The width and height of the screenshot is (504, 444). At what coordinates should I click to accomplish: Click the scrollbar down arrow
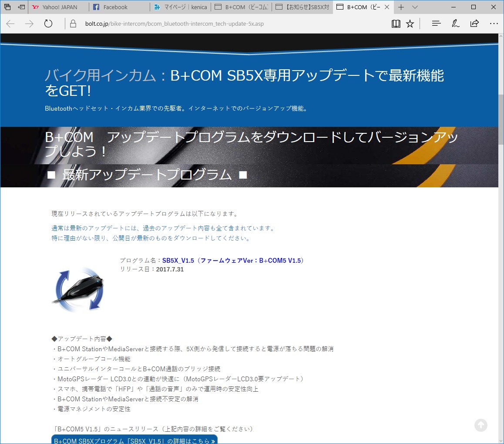(501, 441)
